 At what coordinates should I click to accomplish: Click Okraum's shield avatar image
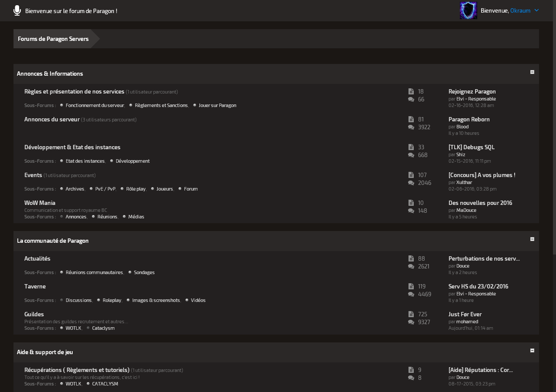point(469,10)
